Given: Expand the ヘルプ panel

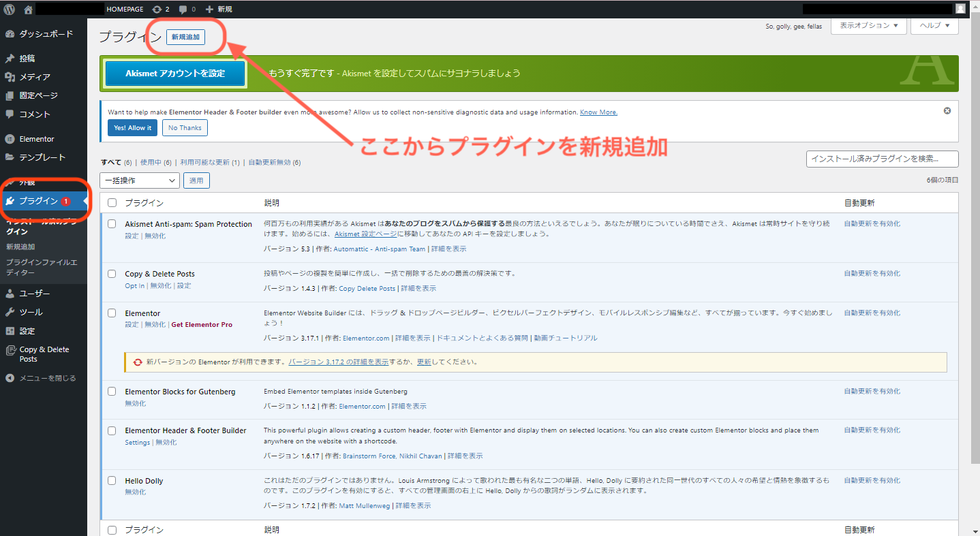Looking at the screenshot, I should 934,25.
